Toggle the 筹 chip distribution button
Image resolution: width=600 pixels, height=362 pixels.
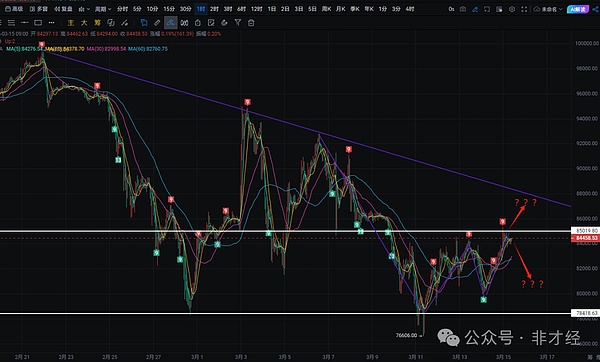[97, 23]
